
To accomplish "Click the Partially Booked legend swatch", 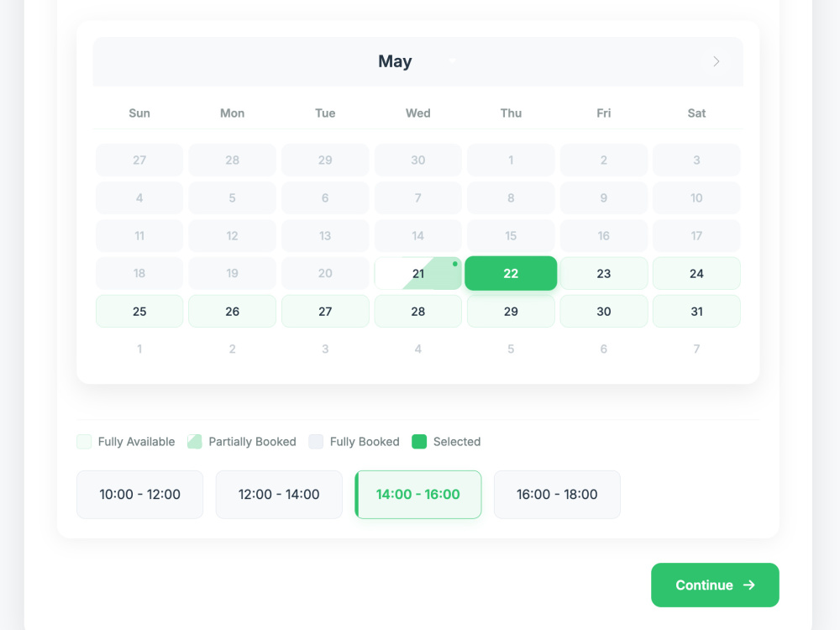I will point(195,442).
